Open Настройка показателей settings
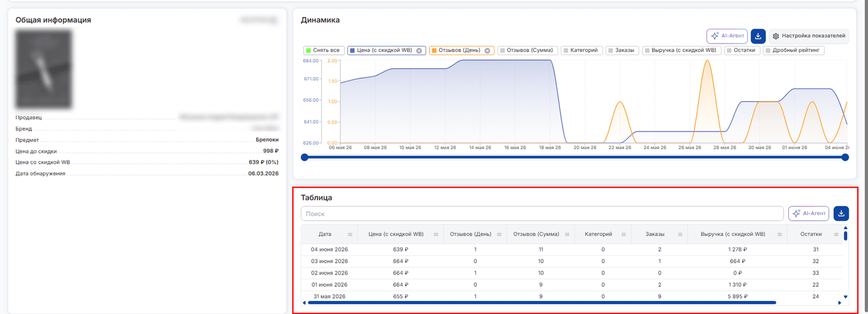This screenshot has height=314, width=868. 809,36
